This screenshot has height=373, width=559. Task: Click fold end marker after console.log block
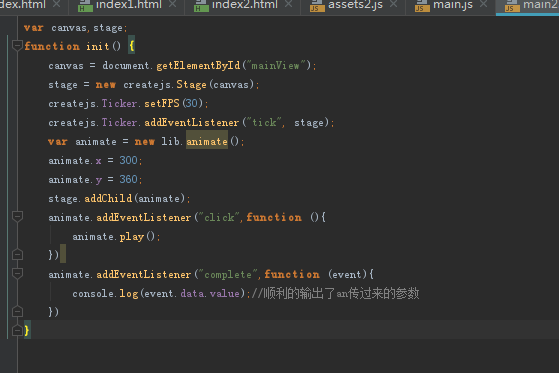(x=17, y=312)
